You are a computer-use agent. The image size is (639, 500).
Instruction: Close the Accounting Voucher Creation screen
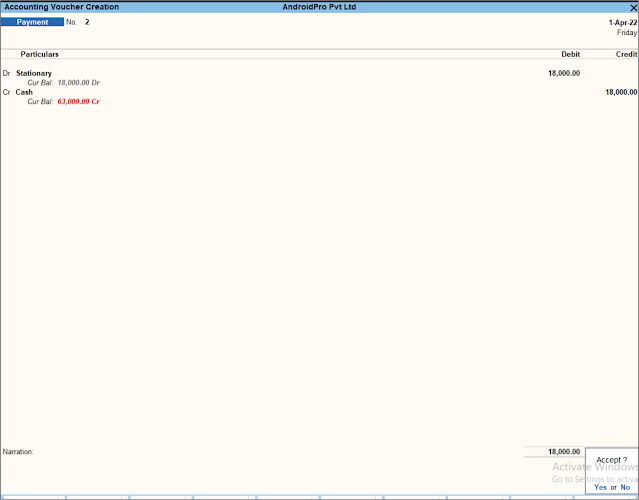click(634, 7)
